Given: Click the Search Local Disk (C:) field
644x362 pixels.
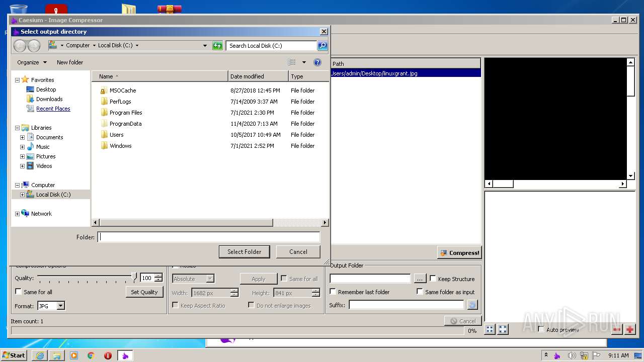Looking at the screenshot, I should point(271,45).
